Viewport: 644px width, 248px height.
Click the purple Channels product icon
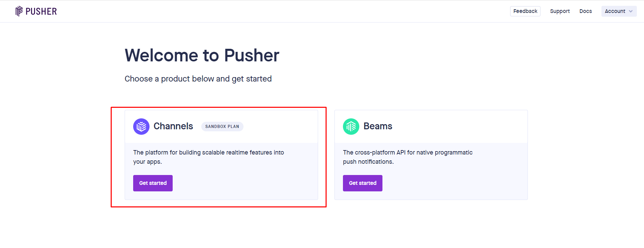tap(141, 127)
